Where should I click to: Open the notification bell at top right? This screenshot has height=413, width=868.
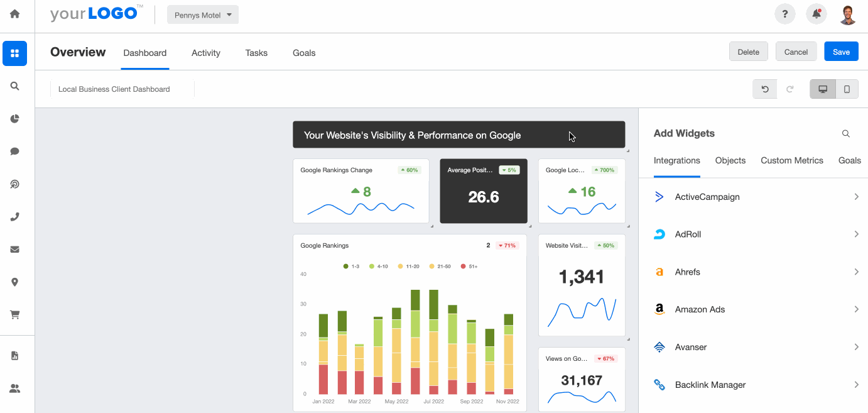tap(816, 13)
